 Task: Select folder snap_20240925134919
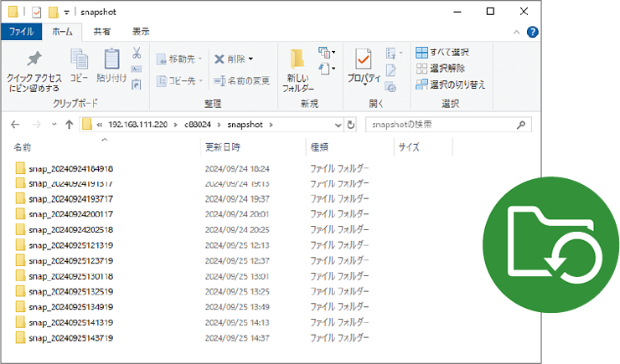[x=70, y=307]
